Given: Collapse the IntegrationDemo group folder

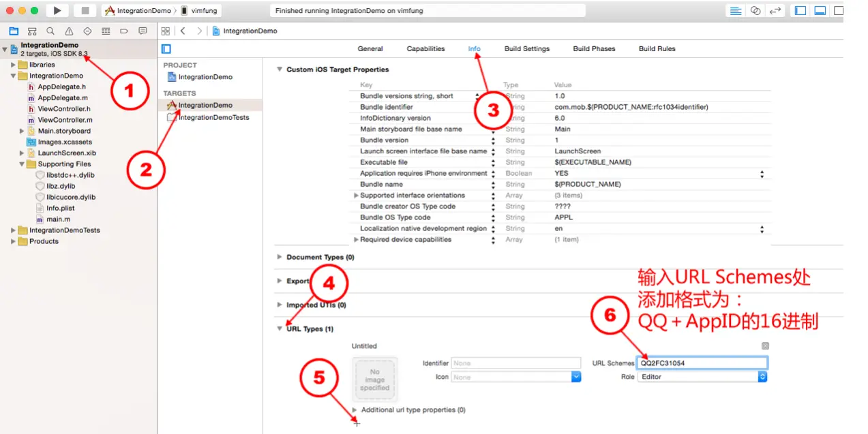Looking at the screenshot, I should point(13,76).
